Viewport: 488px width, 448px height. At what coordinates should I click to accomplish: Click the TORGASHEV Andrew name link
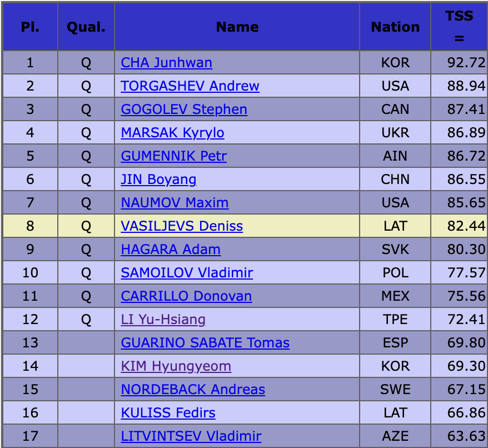(x=190, y=86)
